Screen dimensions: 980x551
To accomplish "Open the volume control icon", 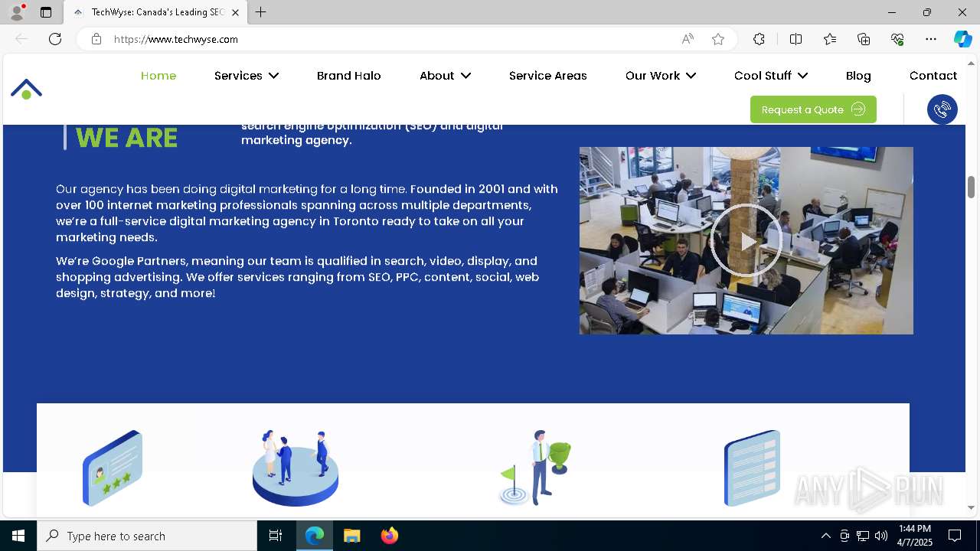I will (881, 536).
